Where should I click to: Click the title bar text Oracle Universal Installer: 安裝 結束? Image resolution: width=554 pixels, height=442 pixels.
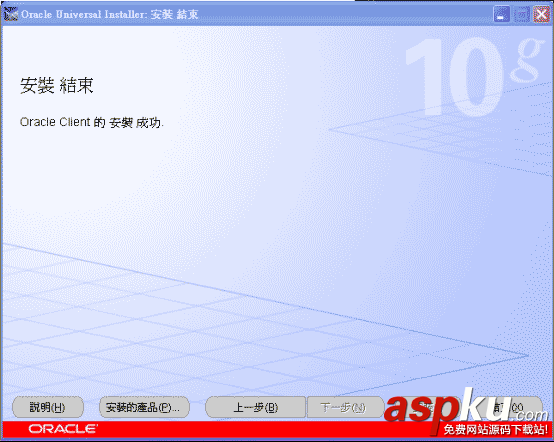tap(110, 14)
